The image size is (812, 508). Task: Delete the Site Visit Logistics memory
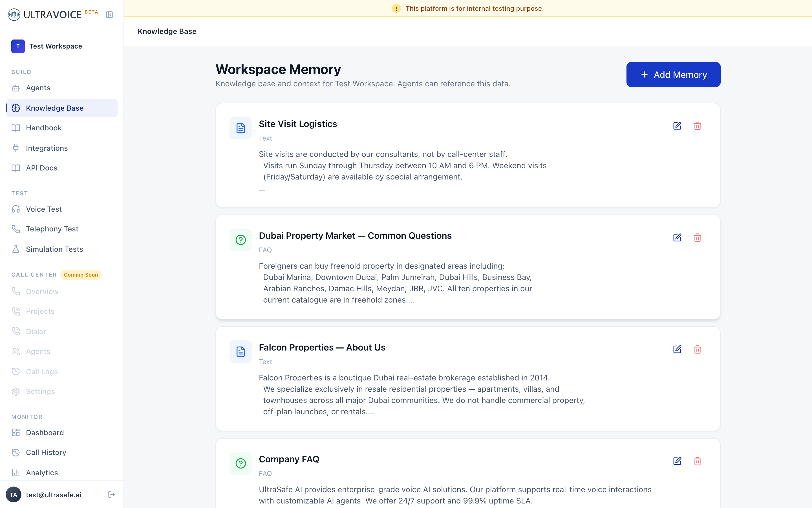697,126
